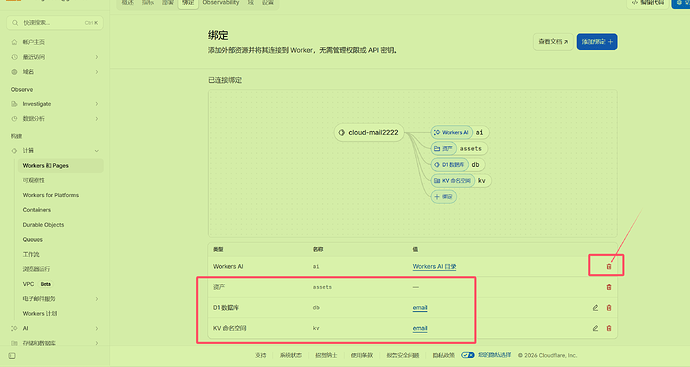Viewport: 690px width, 367px height.
Task: Open the Workers AI 目录 link
Action: pos(434,266)
